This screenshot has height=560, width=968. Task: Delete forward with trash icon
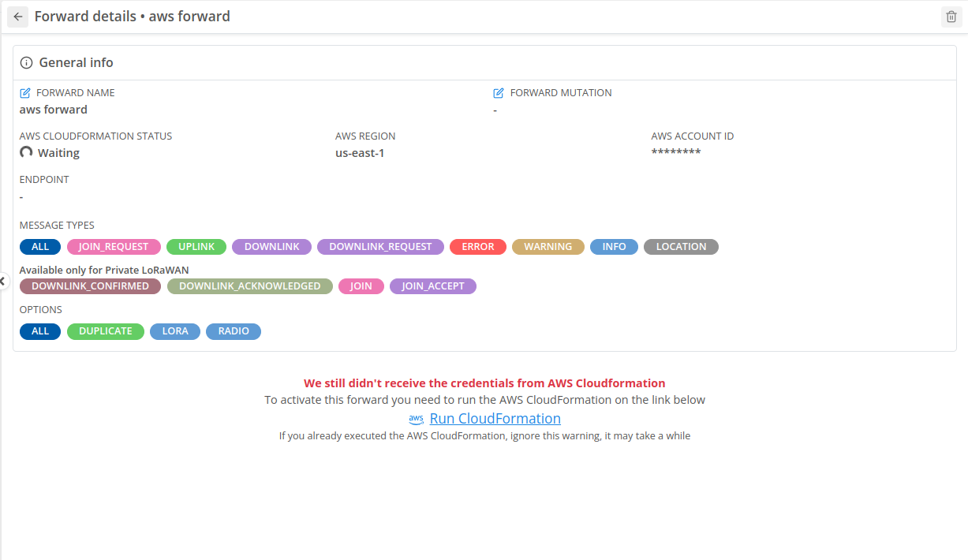tap(951, 17)
